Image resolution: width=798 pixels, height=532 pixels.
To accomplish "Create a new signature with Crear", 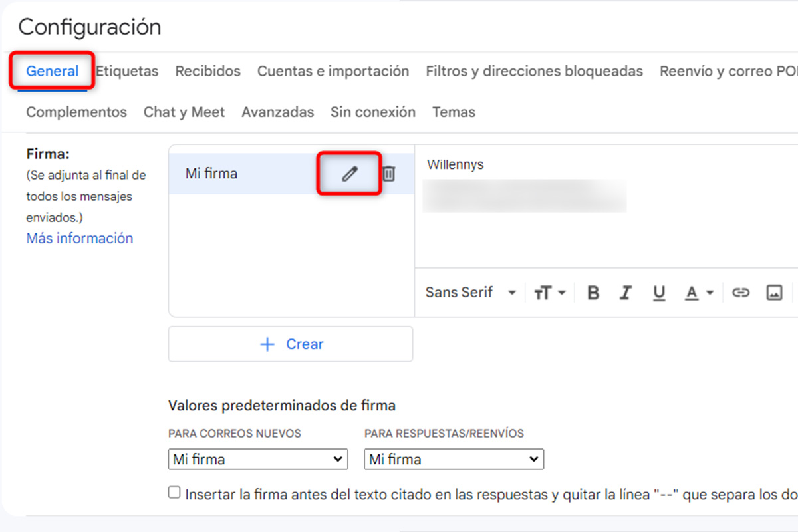I will (x=291, y=344).
